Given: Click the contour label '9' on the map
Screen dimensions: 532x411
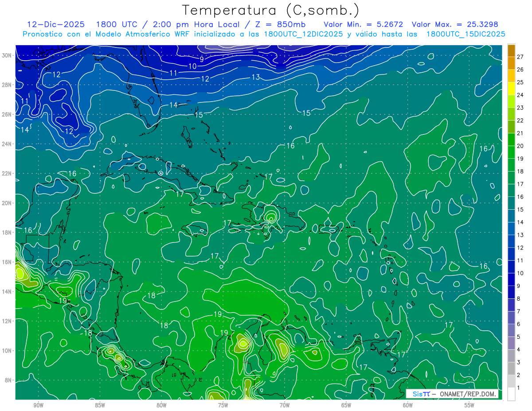Looking at the screenshot, I should (x=201, y=59).
